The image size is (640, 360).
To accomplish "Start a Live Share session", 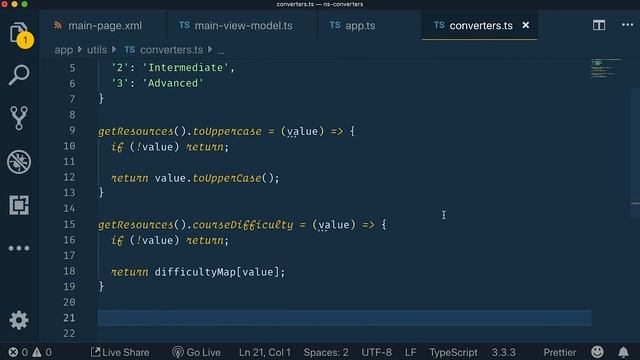I will pyautogui.click(x=120, y=352).
